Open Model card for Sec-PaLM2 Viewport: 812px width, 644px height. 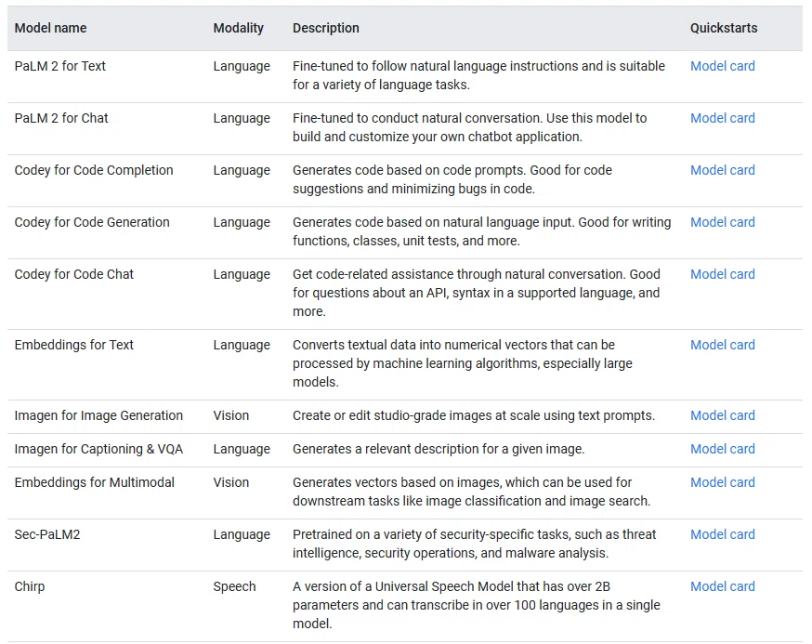pyautogui.click(x=723, y=534)
